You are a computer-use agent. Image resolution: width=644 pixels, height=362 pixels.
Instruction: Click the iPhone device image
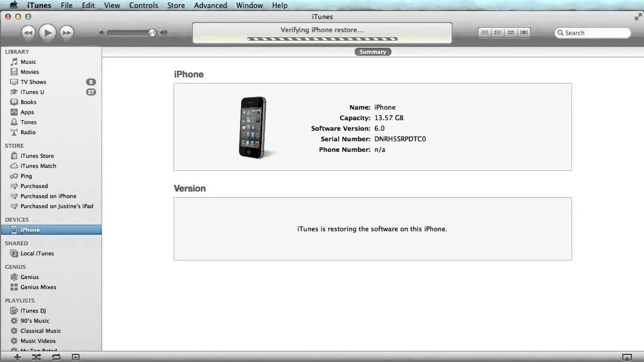253,128
